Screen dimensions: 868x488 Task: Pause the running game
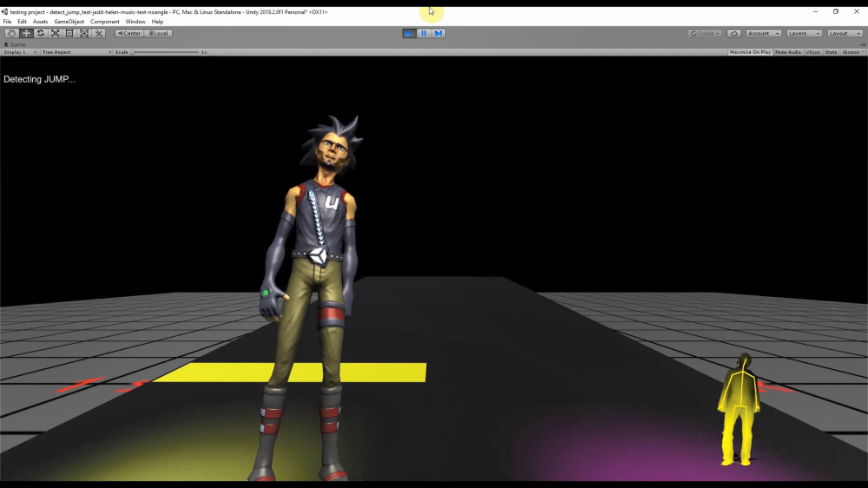click(424, 33)
